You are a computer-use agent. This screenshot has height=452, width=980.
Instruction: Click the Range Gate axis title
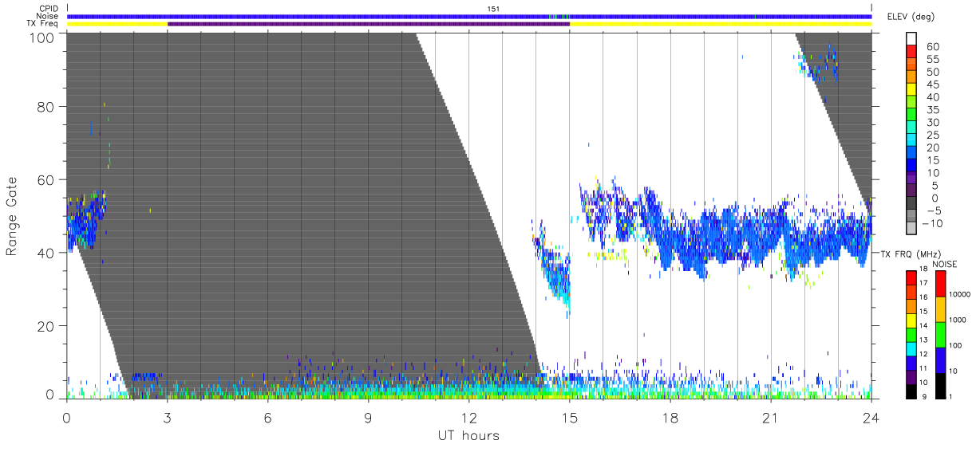click(x=12, y=216)
